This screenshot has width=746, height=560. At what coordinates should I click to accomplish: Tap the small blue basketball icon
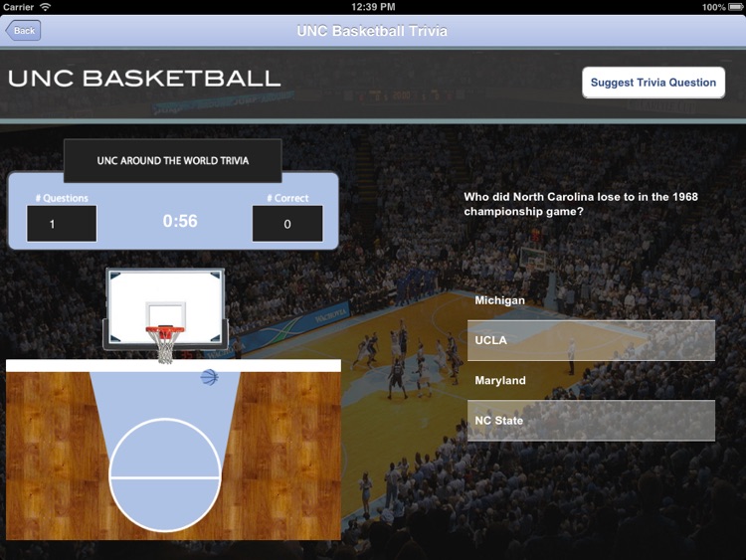pyautogui.click(x=209, y=377)
